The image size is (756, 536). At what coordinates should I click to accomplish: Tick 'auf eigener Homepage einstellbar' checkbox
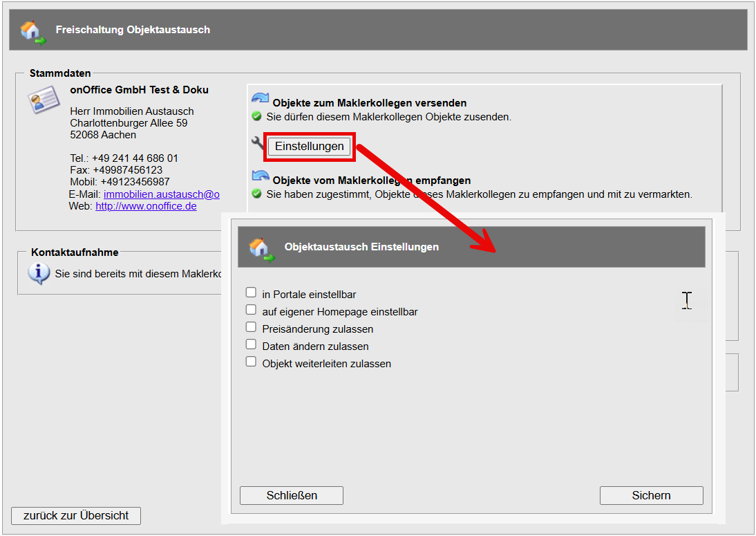[251, 310]
